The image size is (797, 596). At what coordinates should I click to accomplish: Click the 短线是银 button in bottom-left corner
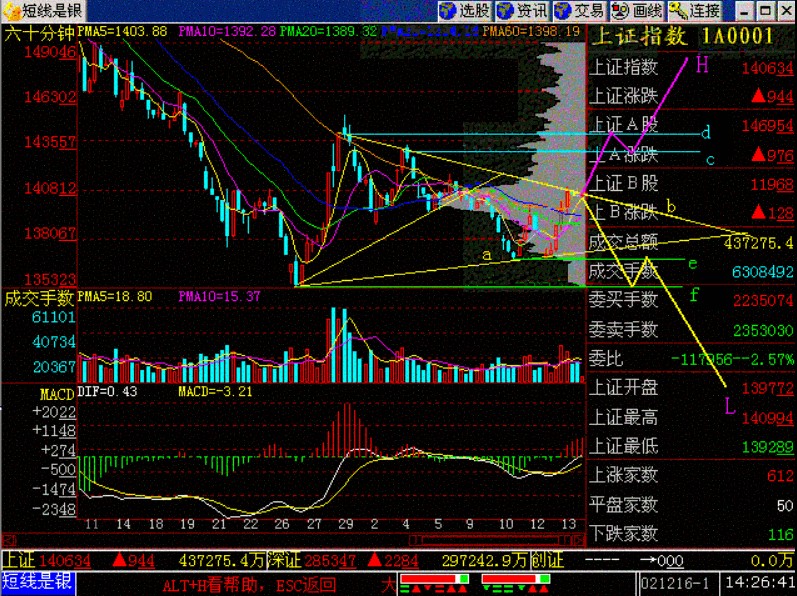(38, 582)
